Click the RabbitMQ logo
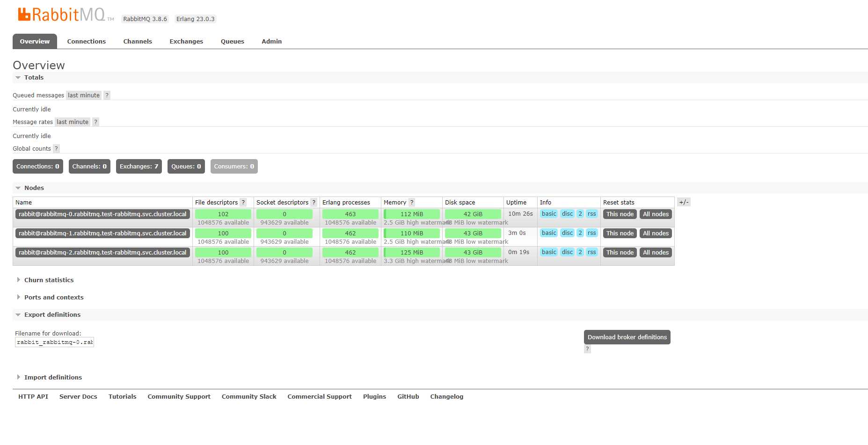The height and width of the screenshot is (445, 868). tap(66, 15)
